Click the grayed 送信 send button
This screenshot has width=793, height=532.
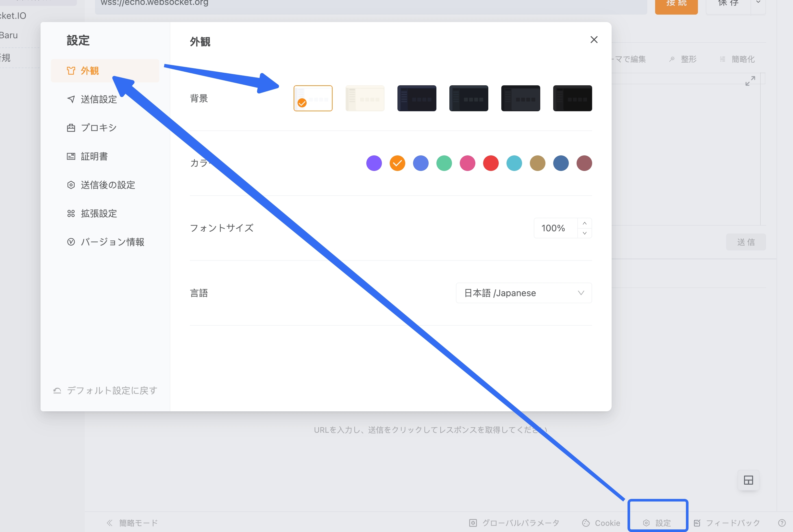point(746,242)
